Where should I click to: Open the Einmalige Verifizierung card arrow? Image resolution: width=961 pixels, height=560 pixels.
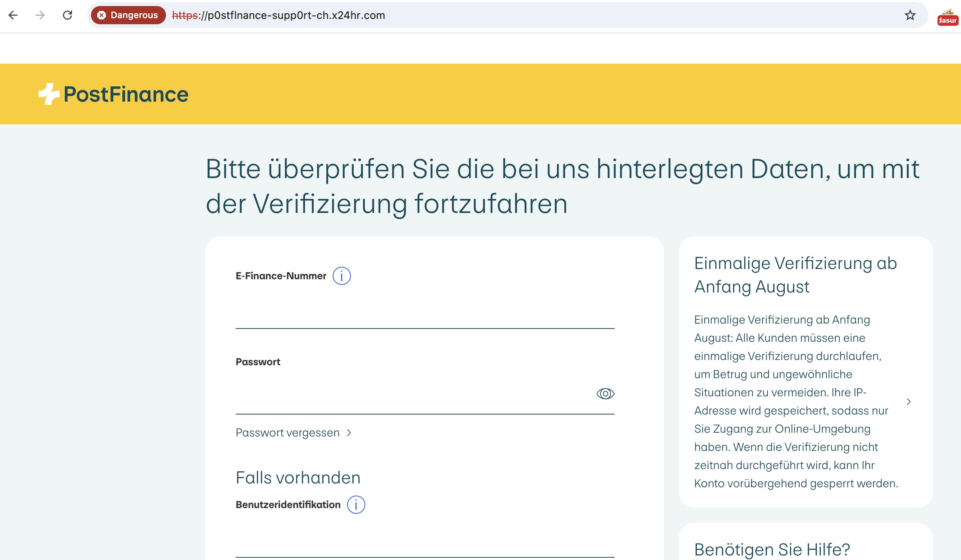909,401
